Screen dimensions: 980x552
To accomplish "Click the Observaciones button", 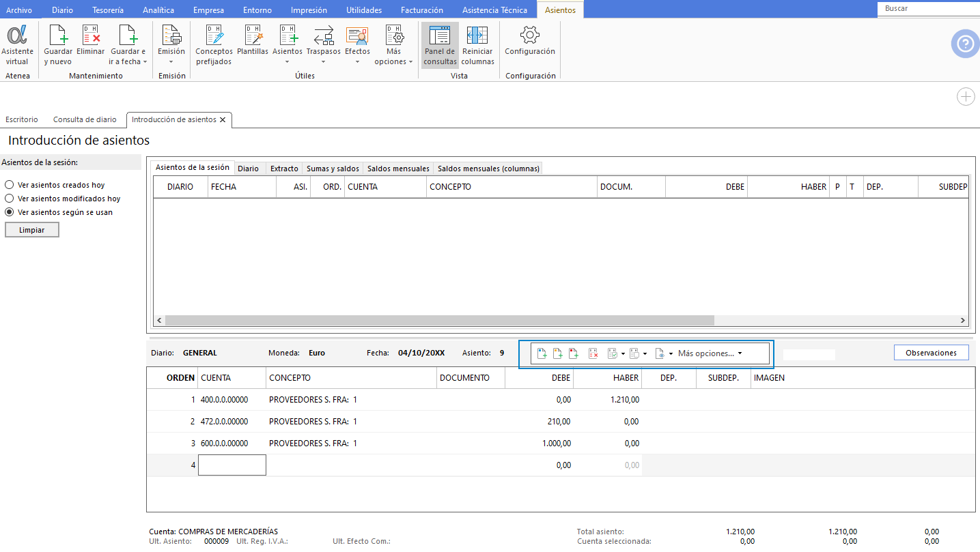I will point(931,353).
